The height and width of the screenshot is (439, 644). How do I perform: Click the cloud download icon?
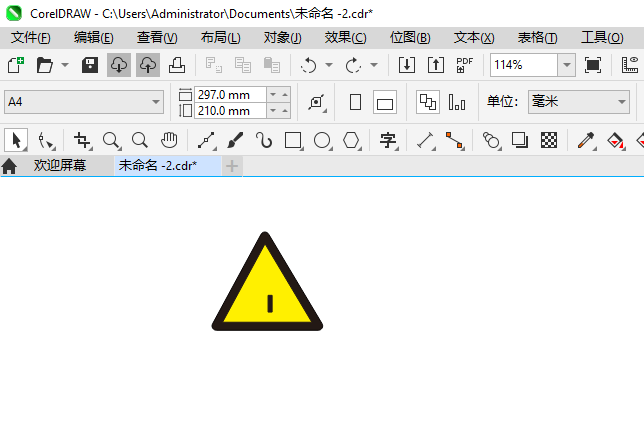(x=119, y=65)
